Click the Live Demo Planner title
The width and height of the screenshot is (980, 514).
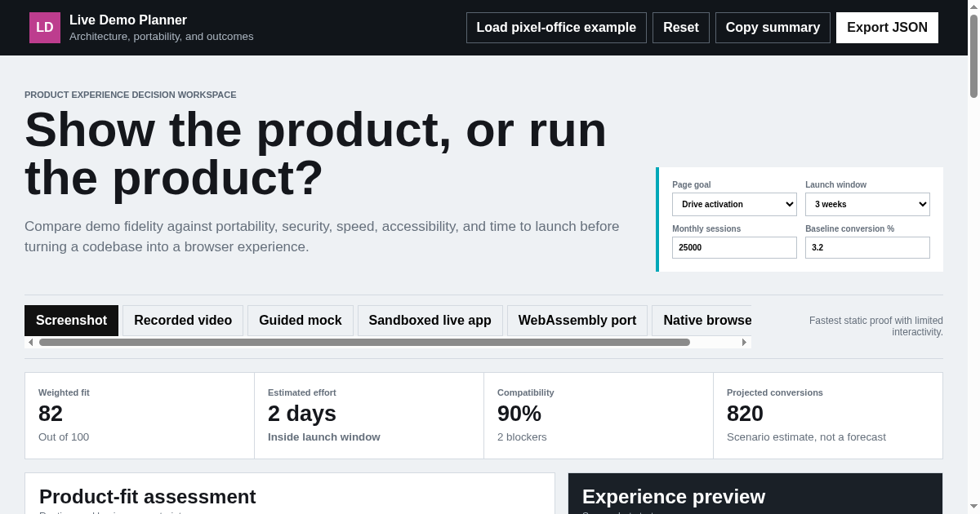[128, 20]
